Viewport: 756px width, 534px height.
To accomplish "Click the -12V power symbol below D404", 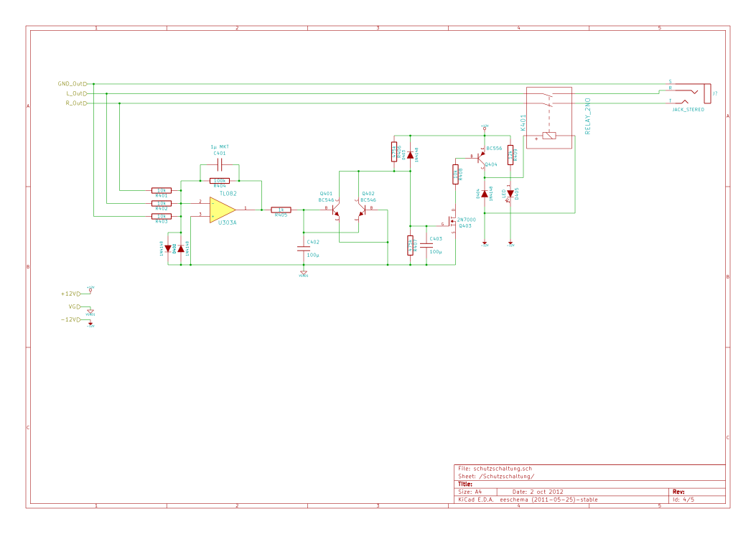I will [485, 244].
